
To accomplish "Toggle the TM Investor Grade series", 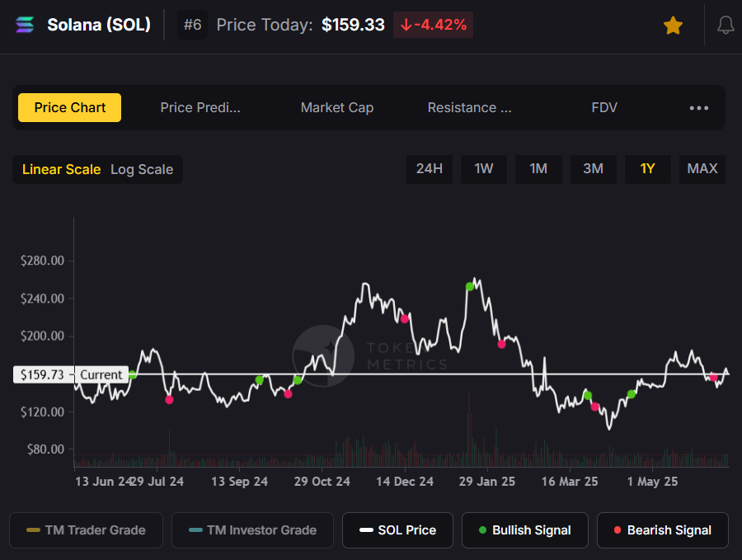I will point(253,530).
